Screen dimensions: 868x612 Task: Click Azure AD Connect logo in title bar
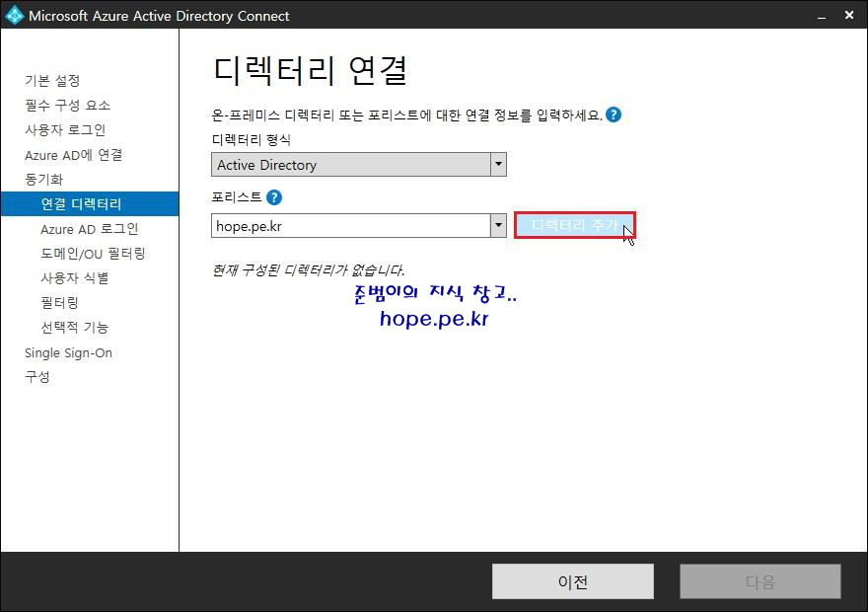point(14,15)
